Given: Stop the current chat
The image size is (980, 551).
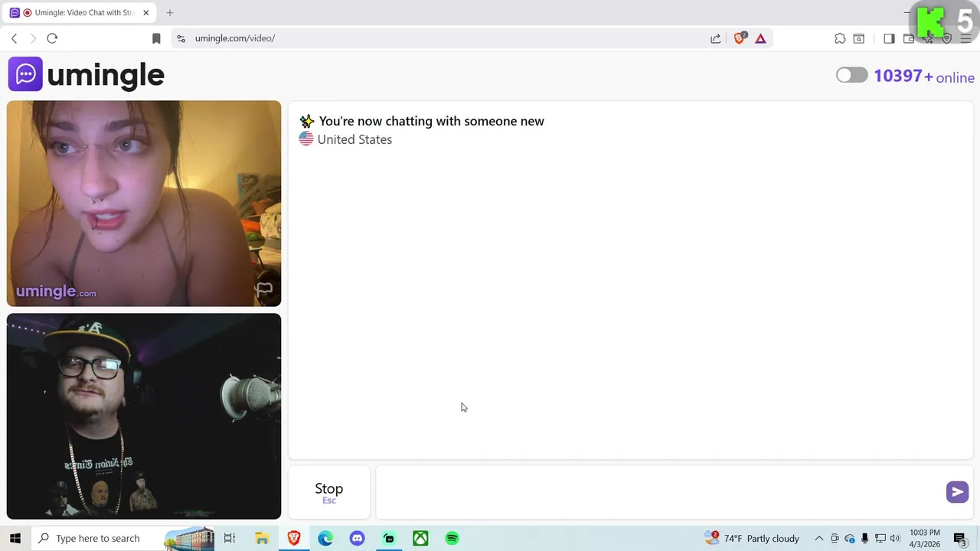Looking at the screenshot, I should click(x=329, y=492).
